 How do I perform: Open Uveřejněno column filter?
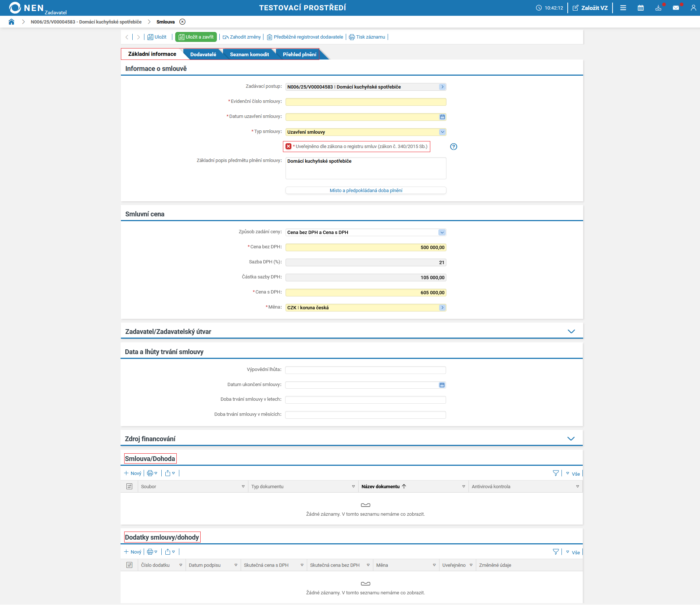point(471,565)
